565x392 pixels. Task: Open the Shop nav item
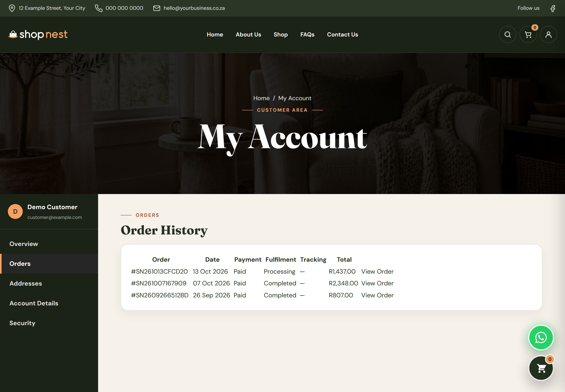click(x=281, y=35)
